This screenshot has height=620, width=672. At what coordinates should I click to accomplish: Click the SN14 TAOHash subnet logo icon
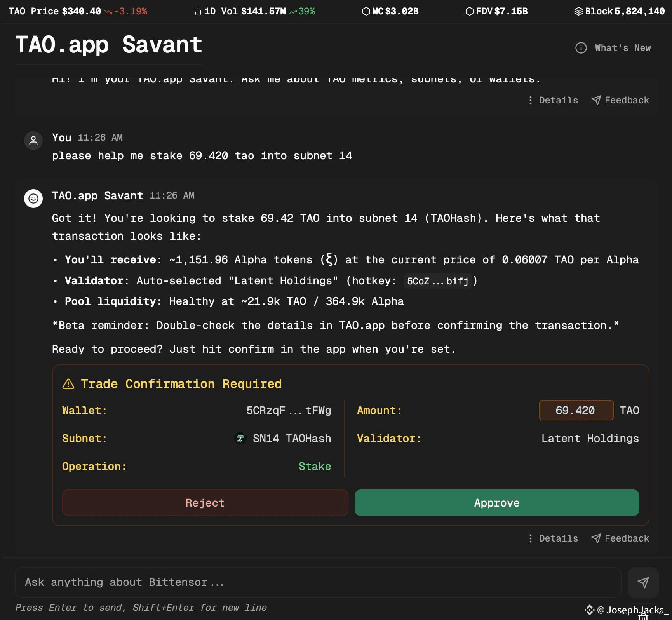[240, 438]
